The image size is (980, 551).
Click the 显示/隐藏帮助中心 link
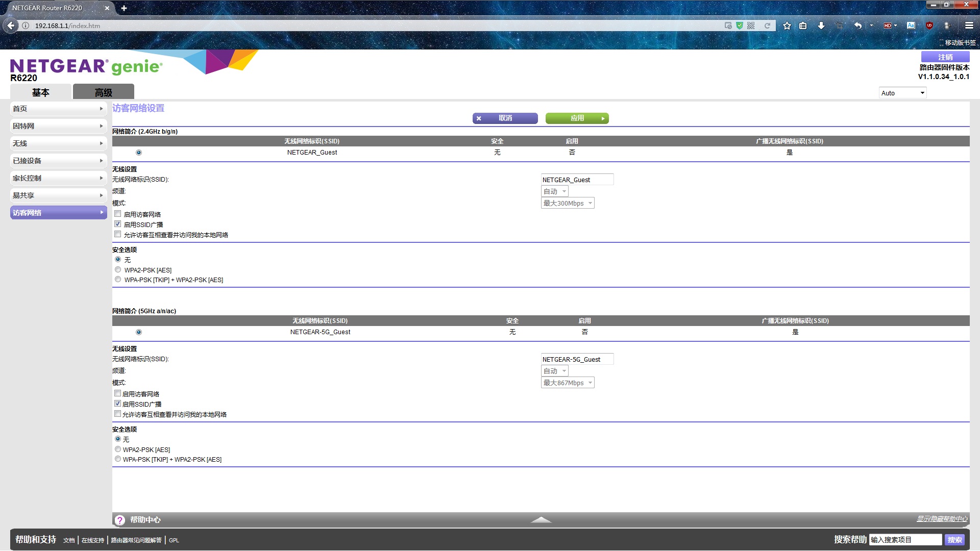[942, 519]
